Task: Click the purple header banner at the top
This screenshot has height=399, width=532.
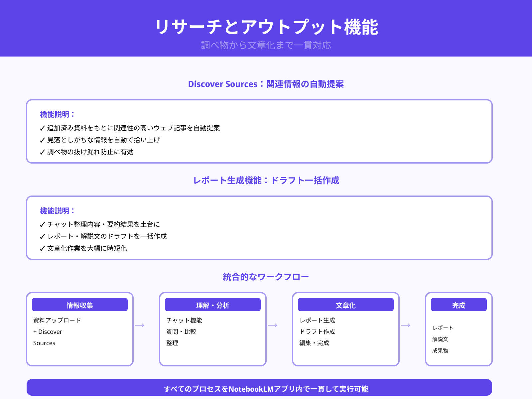Action: (x=266, y=28)
